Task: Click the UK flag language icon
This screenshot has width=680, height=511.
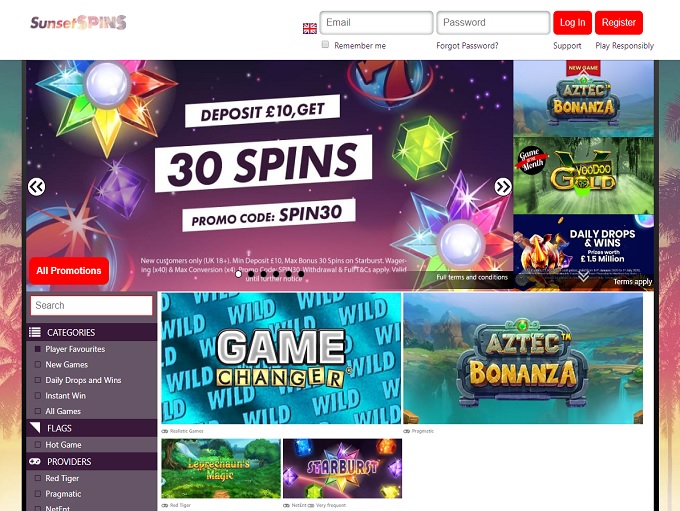Action: pos(310,29)
